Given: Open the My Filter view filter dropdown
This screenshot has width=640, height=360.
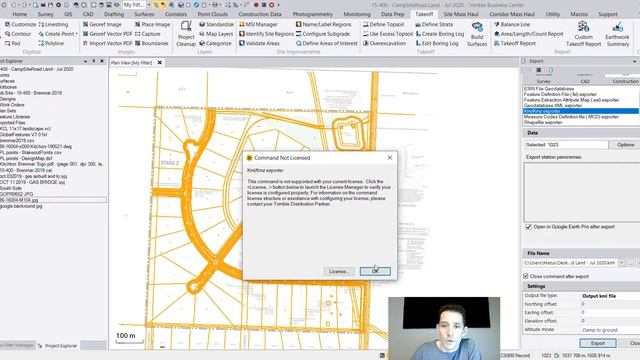Looking at the screenshot, I should click(x=148, y=5).
